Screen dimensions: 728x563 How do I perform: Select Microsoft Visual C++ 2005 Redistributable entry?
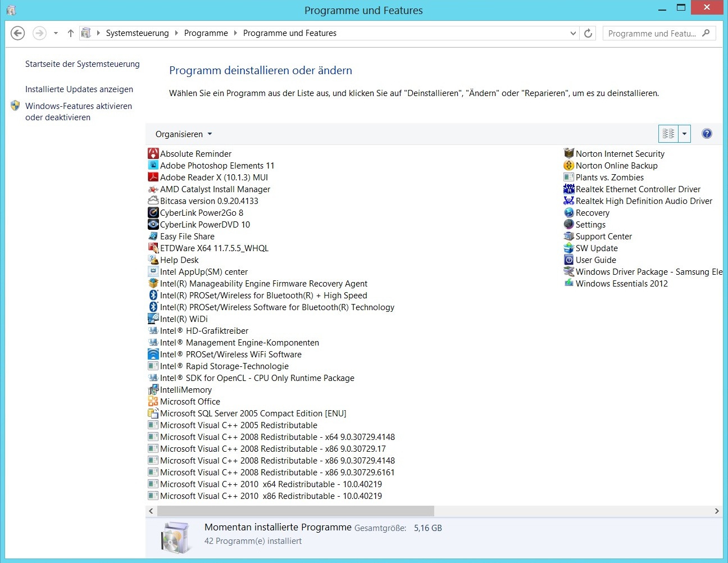233,425
